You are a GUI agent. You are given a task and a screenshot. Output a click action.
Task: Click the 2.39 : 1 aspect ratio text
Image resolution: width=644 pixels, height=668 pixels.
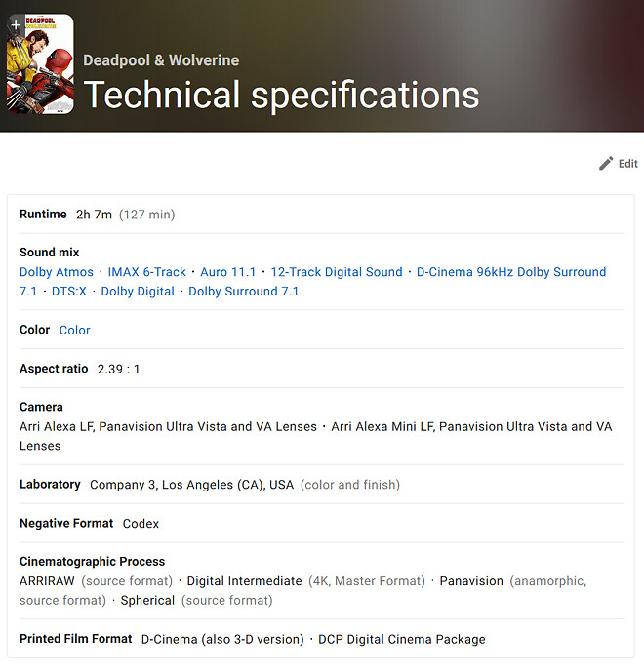pyautogui.click(x=118, y=369)
